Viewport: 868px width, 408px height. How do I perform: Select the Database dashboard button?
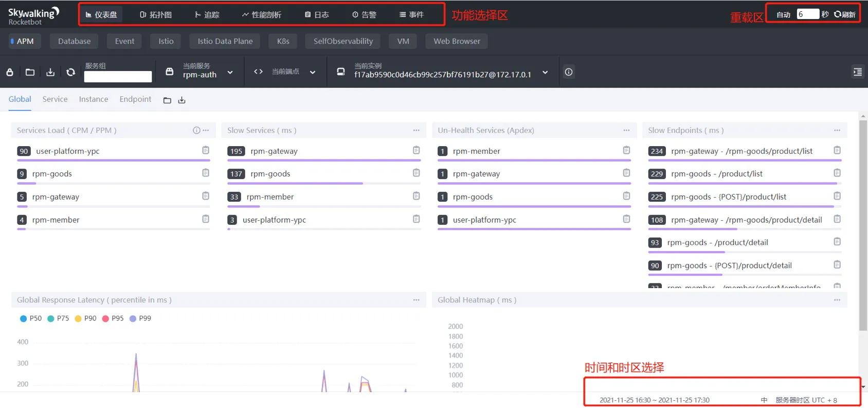point(74,41)
